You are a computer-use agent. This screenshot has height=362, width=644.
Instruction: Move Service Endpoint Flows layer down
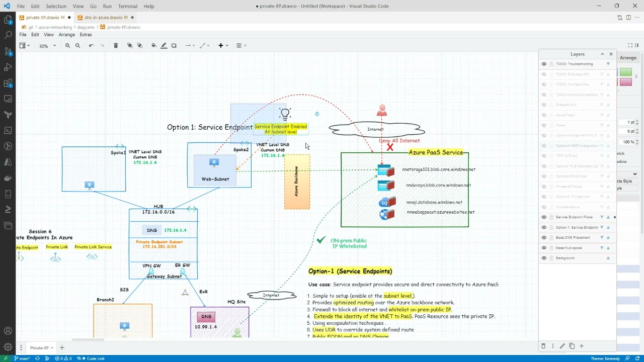click(x=602, y=217)
